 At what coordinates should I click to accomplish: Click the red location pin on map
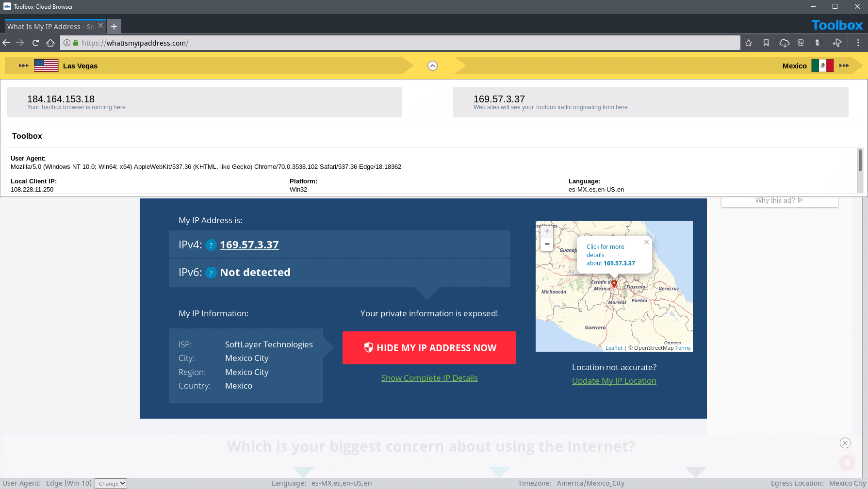pos(614,284)
